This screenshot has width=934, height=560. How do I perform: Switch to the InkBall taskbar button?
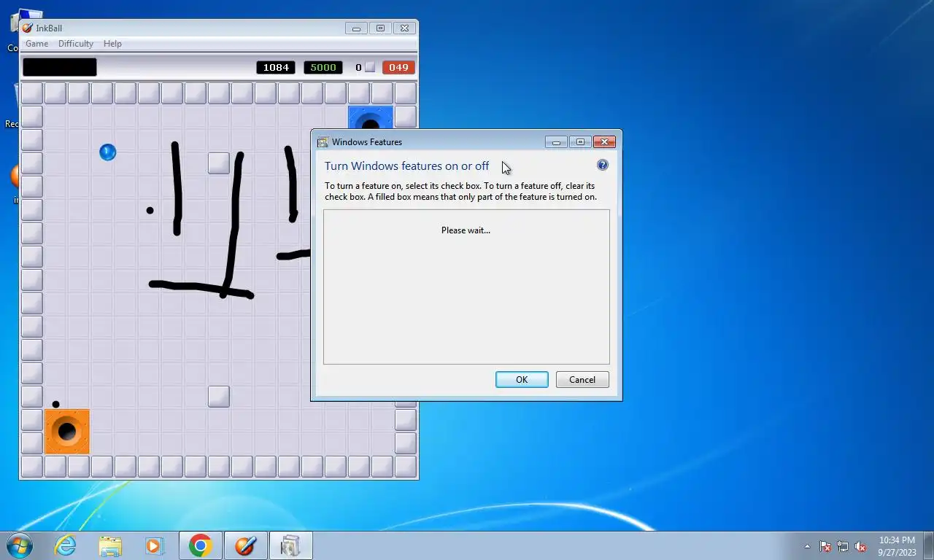click(245, 545)
